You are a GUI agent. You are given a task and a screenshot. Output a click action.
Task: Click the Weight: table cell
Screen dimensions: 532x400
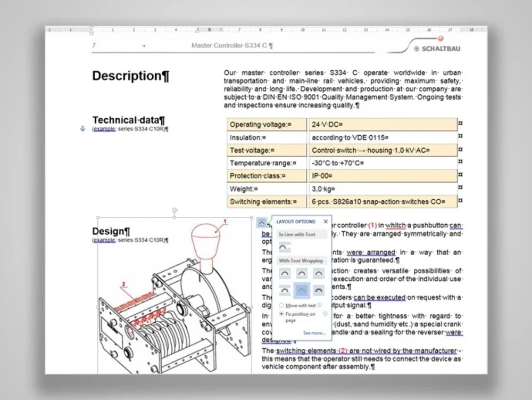(267, 189)
